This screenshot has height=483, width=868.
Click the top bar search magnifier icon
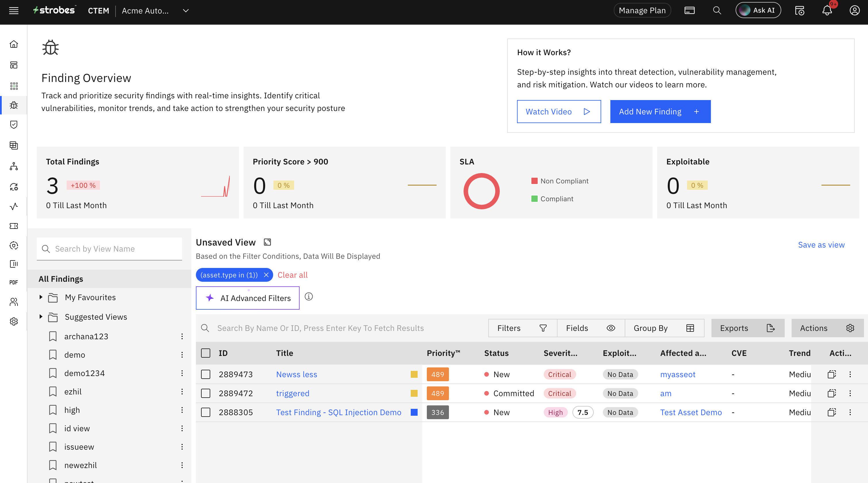point(717,11)
